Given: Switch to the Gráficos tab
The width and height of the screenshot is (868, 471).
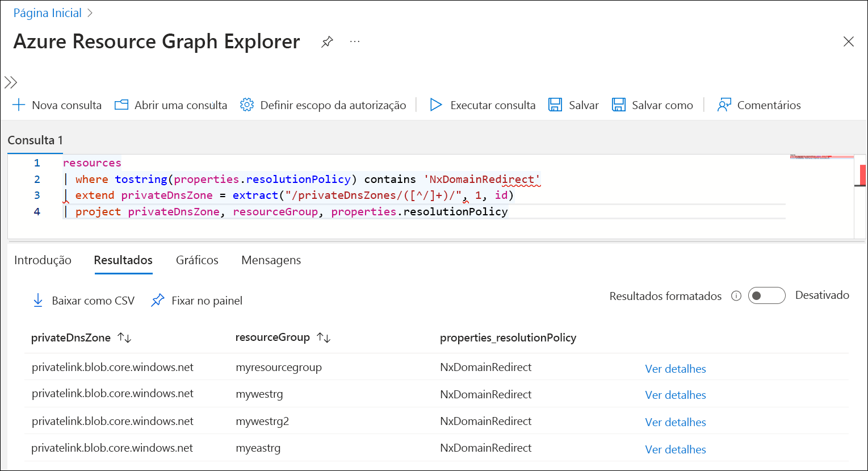Looking at the screenshot, I should 197,260.
